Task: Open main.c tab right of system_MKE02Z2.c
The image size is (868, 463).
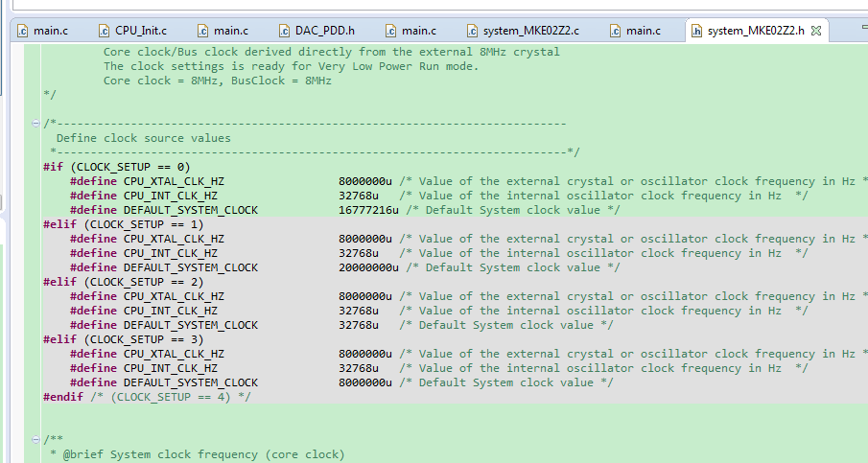Action: (643, 31)
